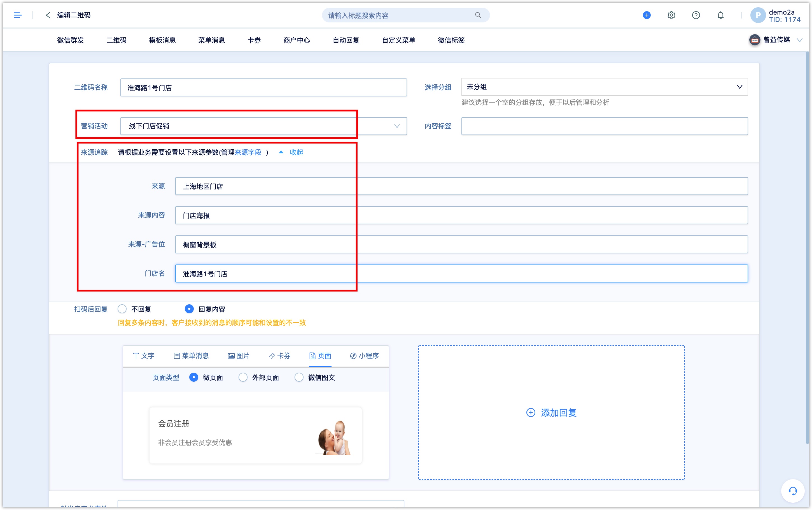The image size is (812, 510).
Task: Choose 微页面 page type
Action: (194, 377)
